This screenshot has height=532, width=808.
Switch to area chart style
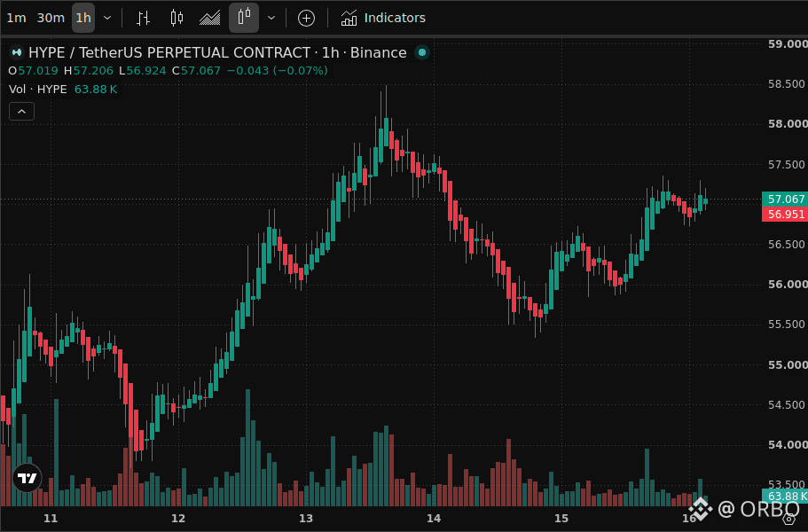tap(209, 18)
